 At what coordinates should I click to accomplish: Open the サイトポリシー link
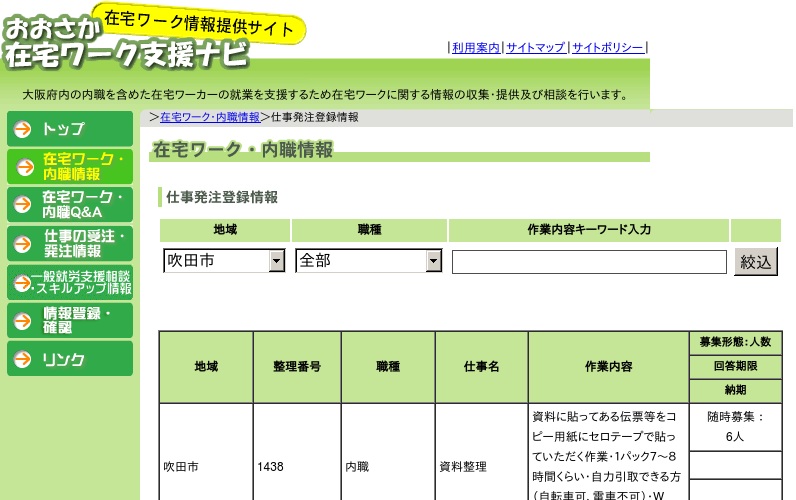[x=608, y=47]
